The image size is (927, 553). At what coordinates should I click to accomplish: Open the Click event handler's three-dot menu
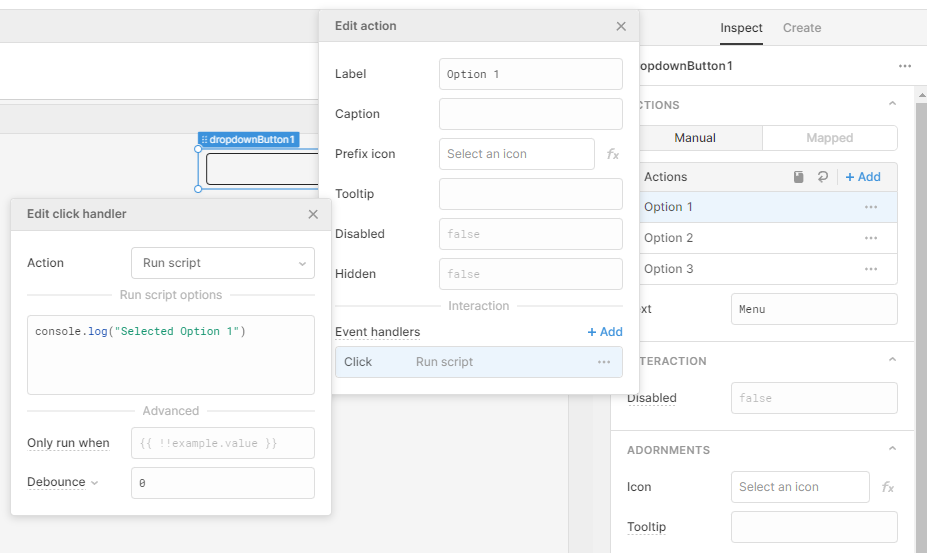point(604,362)
